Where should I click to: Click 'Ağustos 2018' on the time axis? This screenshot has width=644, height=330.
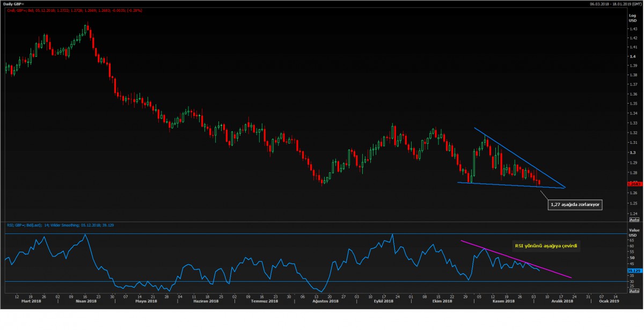326,301
